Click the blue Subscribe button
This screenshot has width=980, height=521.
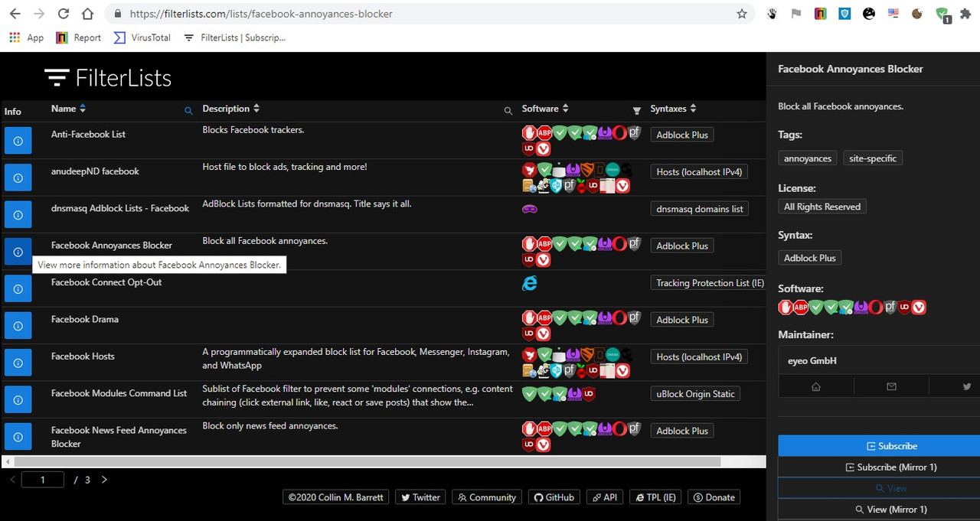click(879, 446)
